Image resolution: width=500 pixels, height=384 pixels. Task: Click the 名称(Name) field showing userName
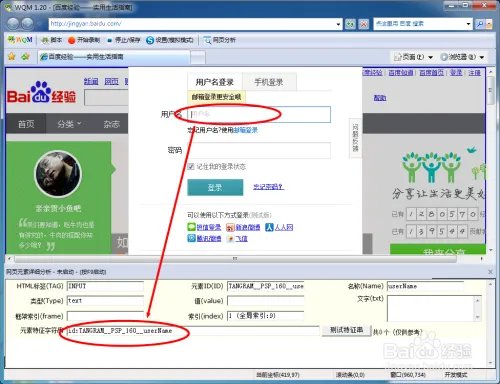click(426, 286)
